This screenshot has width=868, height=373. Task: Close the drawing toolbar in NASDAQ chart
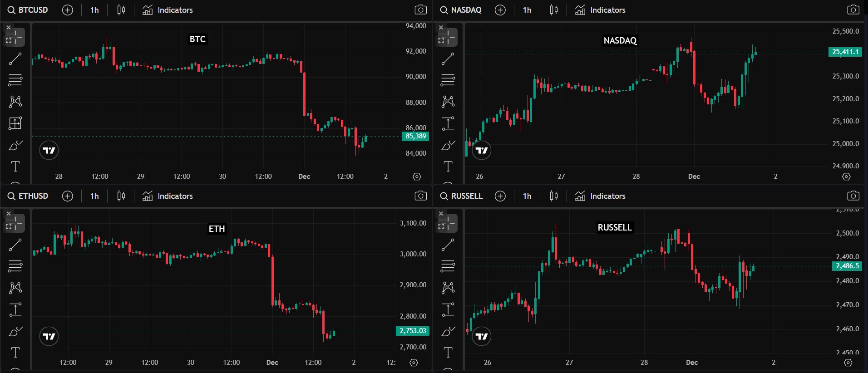pyautogui.click(x=441, y=28)
